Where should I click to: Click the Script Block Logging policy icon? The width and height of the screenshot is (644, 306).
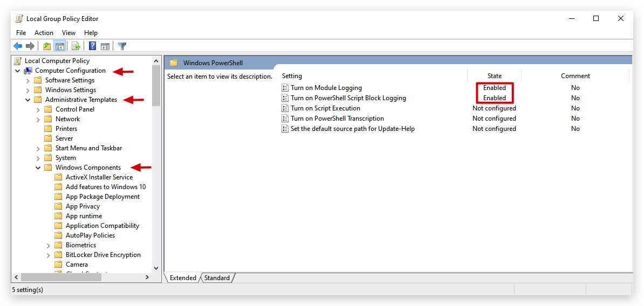coord(285,98)
